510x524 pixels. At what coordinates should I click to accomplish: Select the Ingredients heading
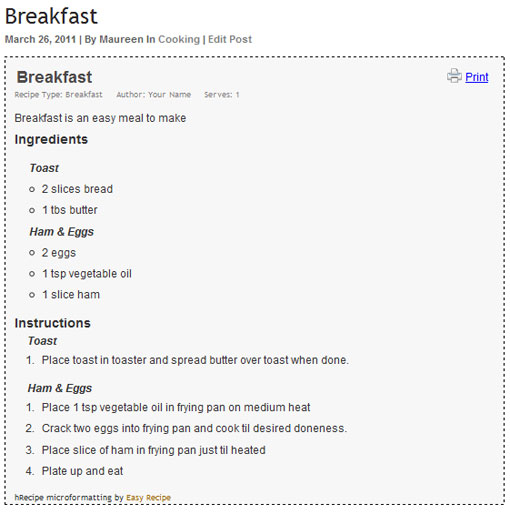[x=51, y=139]
